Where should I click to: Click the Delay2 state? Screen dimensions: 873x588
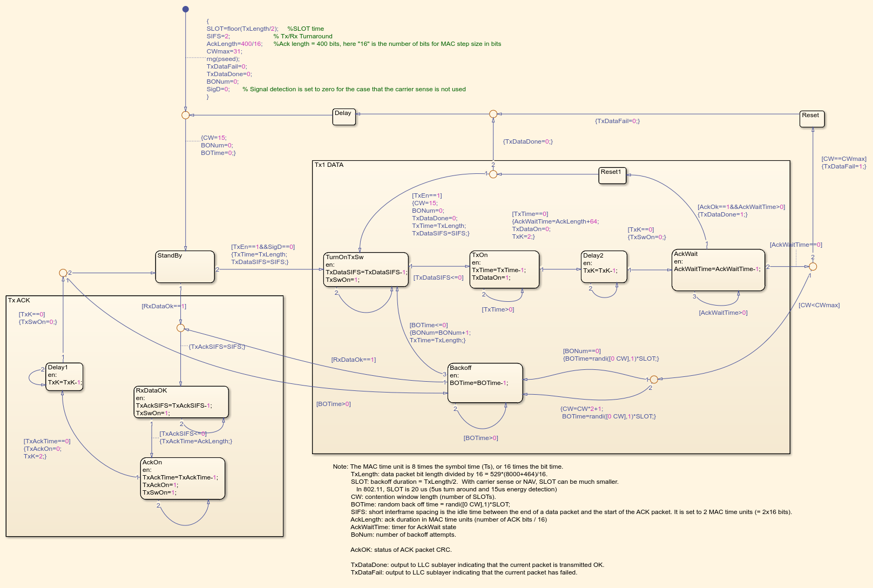click(604, 267)
